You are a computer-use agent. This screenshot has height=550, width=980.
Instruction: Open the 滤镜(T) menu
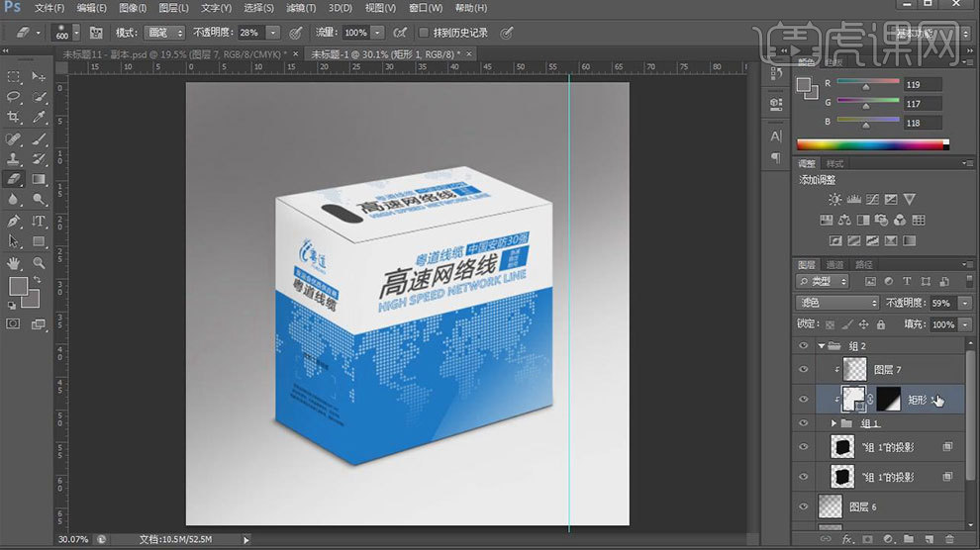pyautogui.click(x=301, y=8)
